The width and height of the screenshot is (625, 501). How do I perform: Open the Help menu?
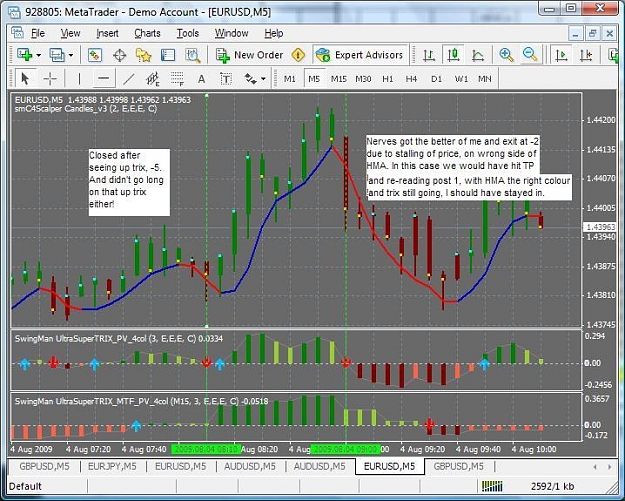pos(274,33)
